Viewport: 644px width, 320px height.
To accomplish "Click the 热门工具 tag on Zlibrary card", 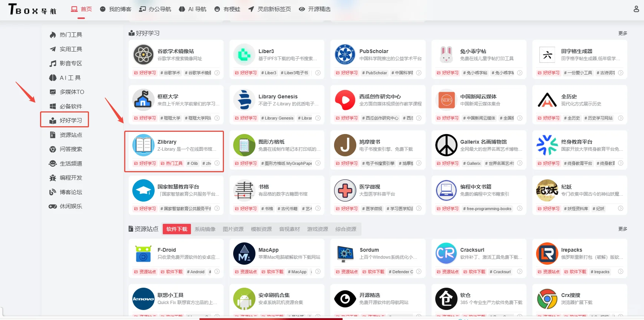I will click(x=172, y=163).
